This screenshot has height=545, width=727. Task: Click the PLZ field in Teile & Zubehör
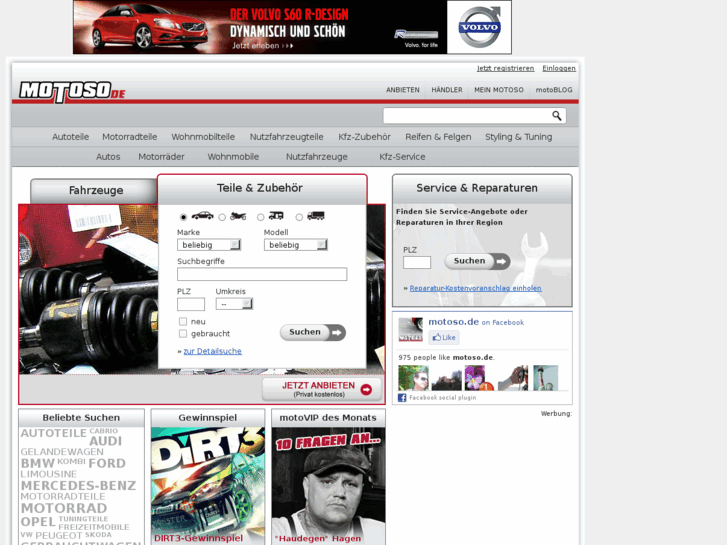click(191, 304)
